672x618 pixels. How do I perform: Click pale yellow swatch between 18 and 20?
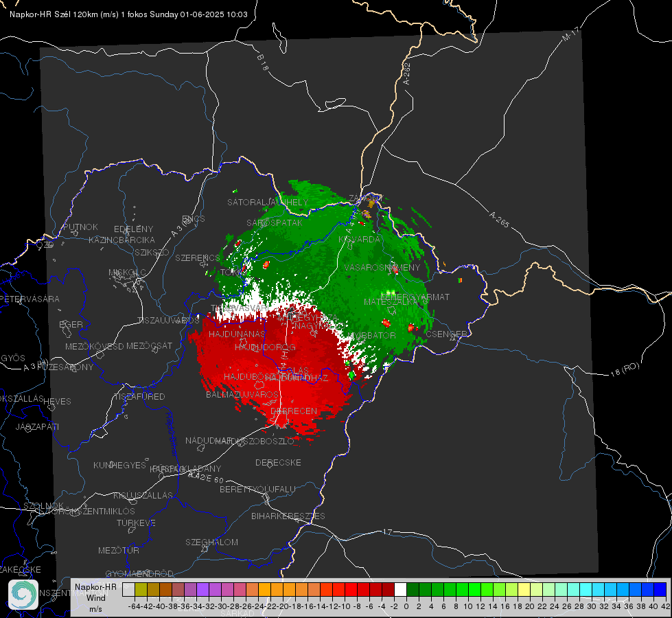point(524,589)
